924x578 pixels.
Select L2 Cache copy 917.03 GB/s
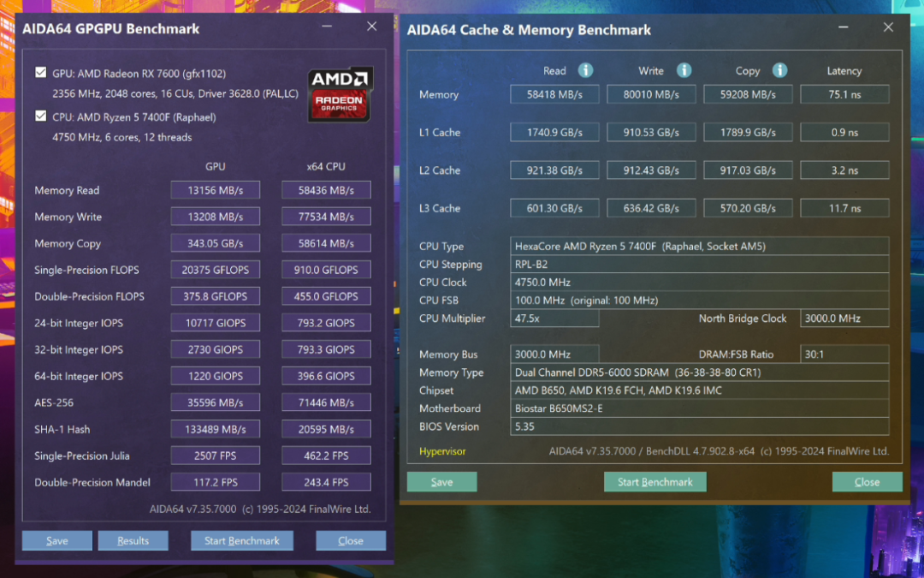click(x=748, y=170)
